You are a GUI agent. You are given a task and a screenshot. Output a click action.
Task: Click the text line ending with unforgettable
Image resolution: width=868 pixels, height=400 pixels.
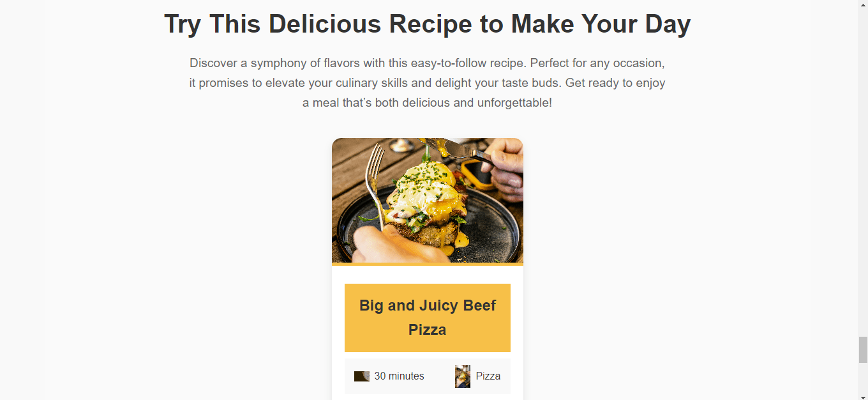[x=428, y=102]
